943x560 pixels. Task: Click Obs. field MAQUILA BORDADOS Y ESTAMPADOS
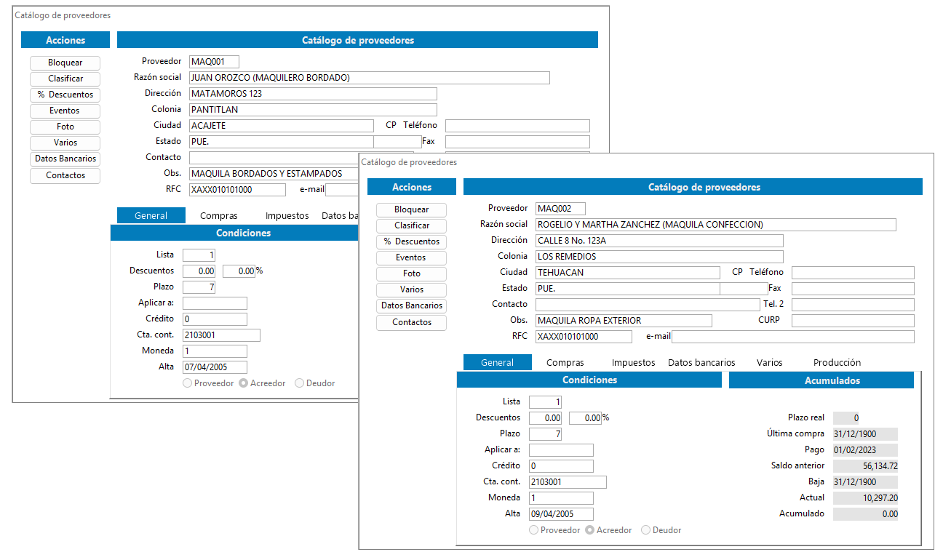(274, 174)
